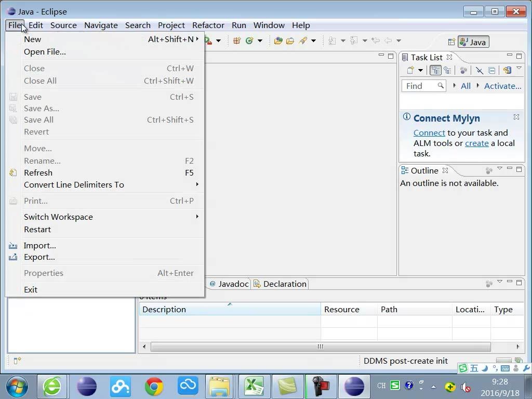Open the Task List view menu triangle

519,68
